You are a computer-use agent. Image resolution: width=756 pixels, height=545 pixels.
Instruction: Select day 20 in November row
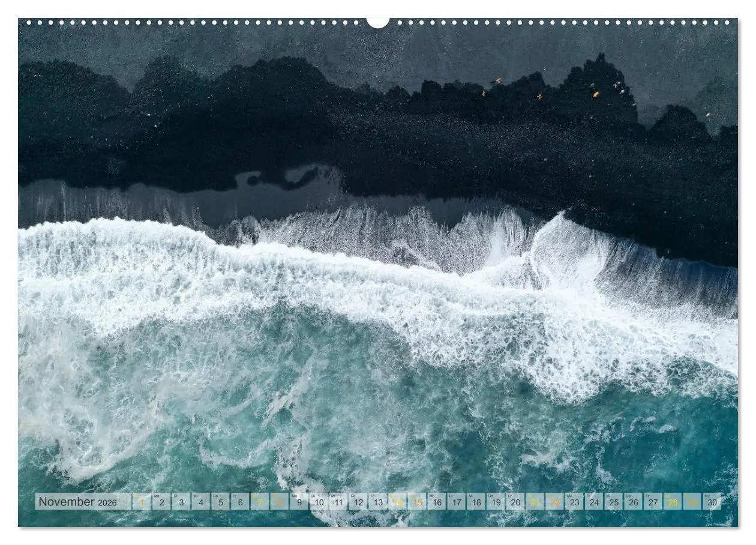[x=515, y=502]
